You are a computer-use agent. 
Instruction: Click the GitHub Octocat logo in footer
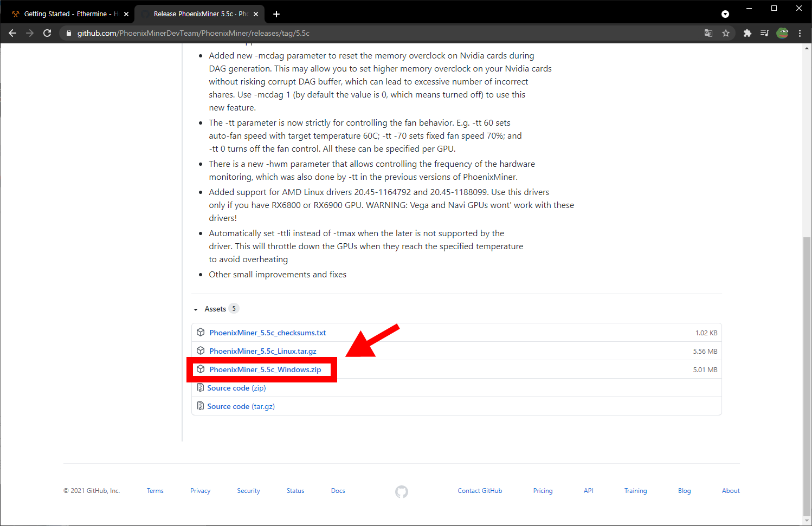402,492
